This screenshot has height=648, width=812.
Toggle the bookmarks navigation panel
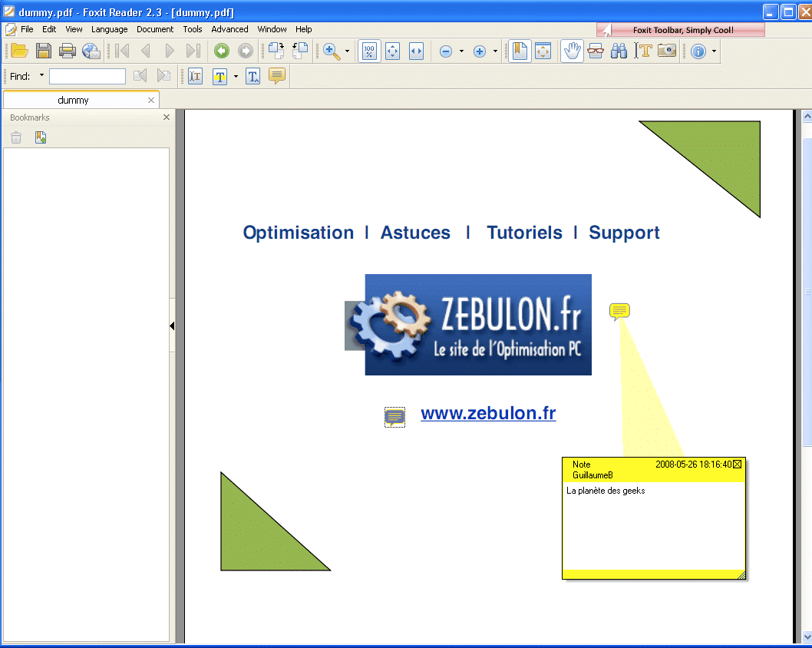(520, 51)
